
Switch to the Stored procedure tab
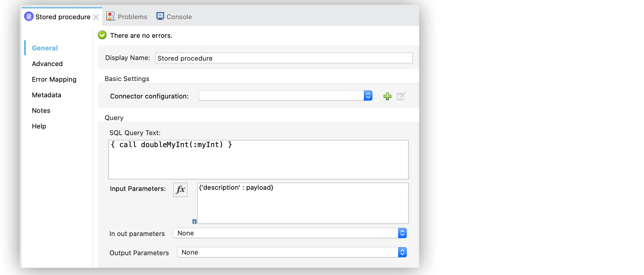[62, 17]
